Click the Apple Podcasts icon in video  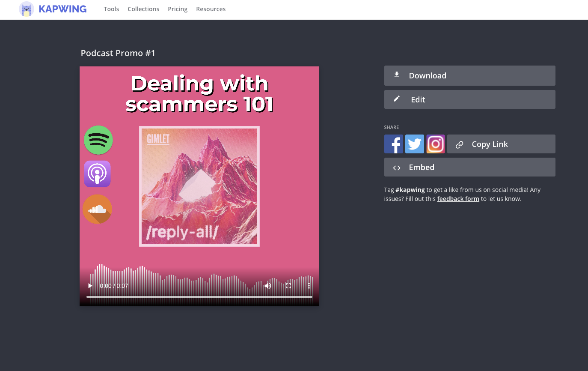(x=97, y=174)
